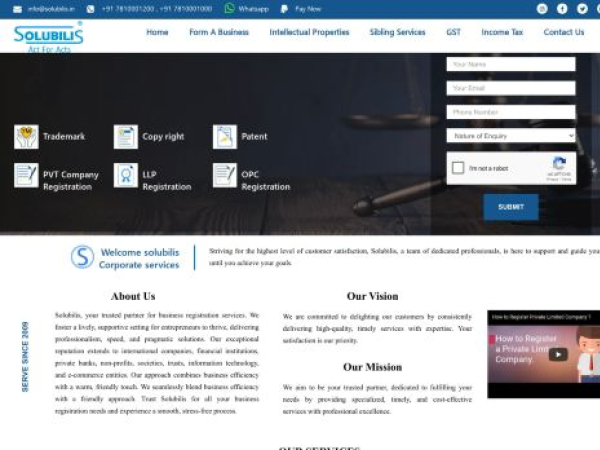
Task: Open the Patent service link
Action: click(x=254, y=137)
